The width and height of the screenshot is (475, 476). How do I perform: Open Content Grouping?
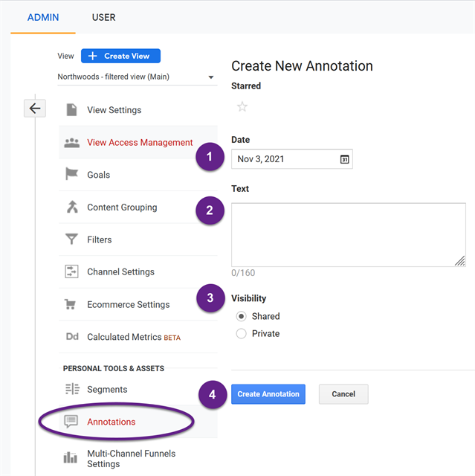[138, 208]
